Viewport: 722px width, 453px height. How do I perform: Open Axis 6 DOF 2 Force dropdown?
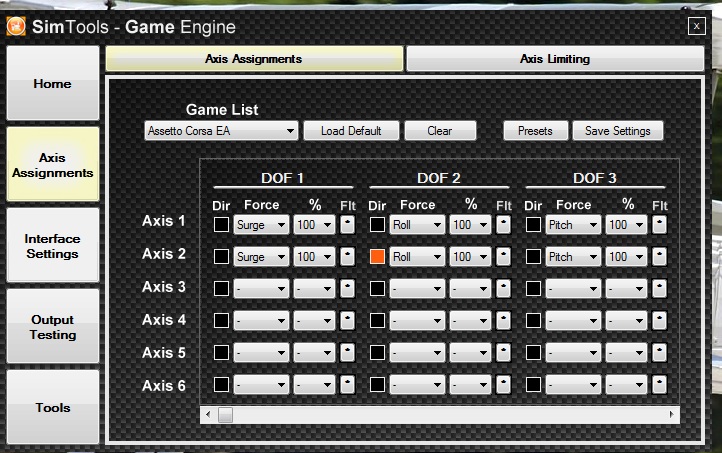point(417,384)
